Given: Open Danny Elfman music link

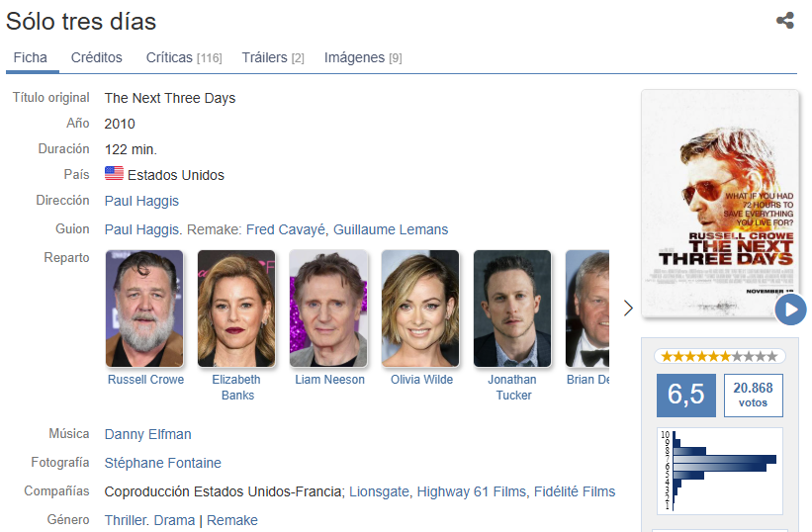Looking at the screenshot, I should click(x=148, y=434).
